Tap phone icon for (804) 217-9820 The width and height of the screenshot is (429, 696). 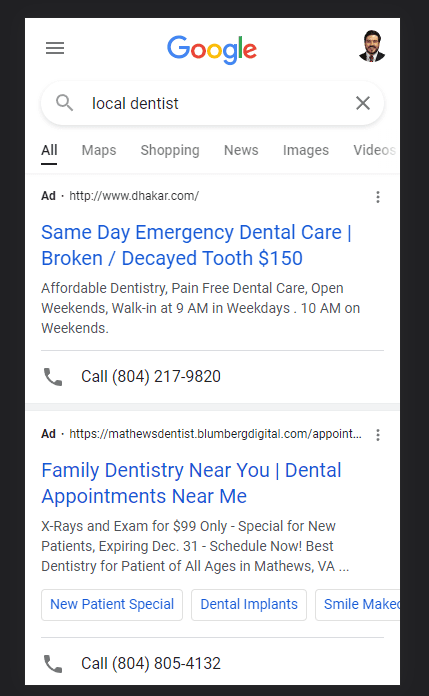pyautogui.click(x=53, y=377)
